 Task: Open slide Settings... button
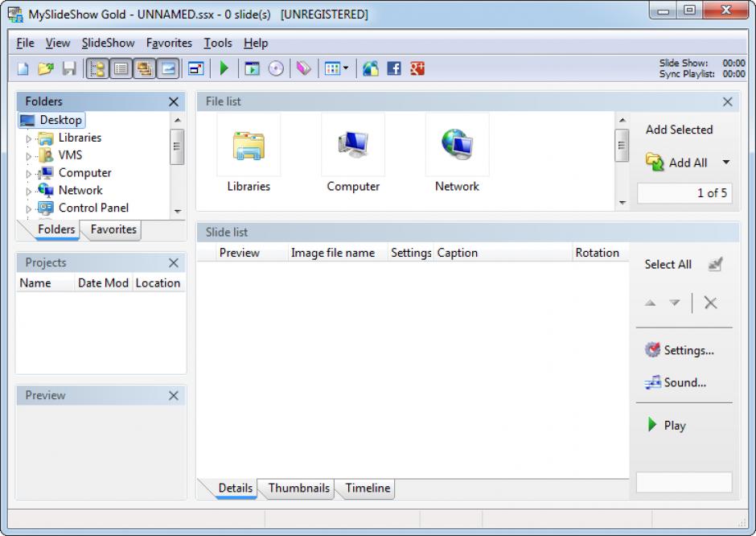(x=680, y=350)
